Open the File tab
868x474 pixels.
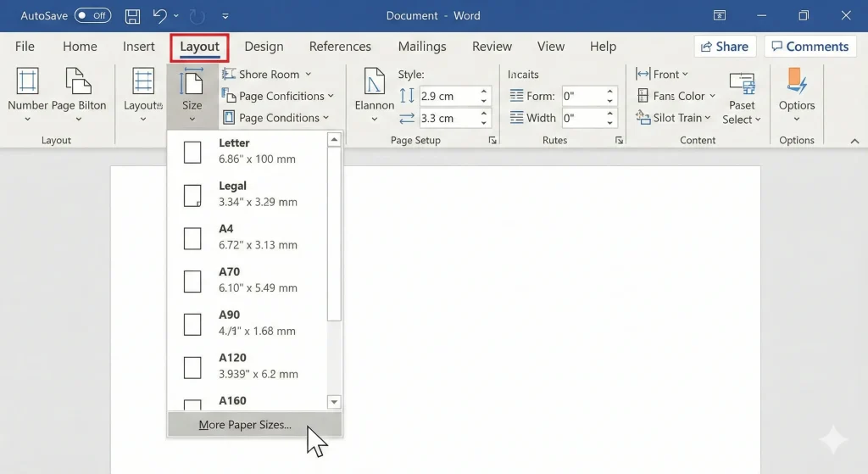tap(25, 47)
